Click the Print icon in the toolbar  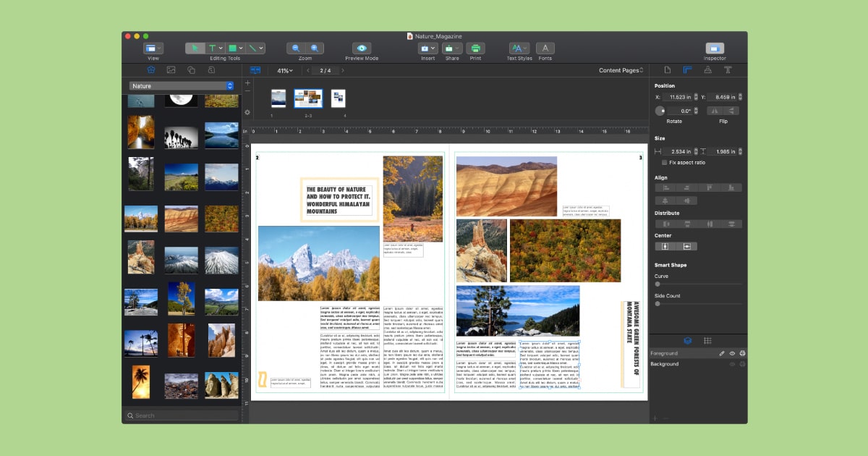pyautogui.click(x=475, y=47)
